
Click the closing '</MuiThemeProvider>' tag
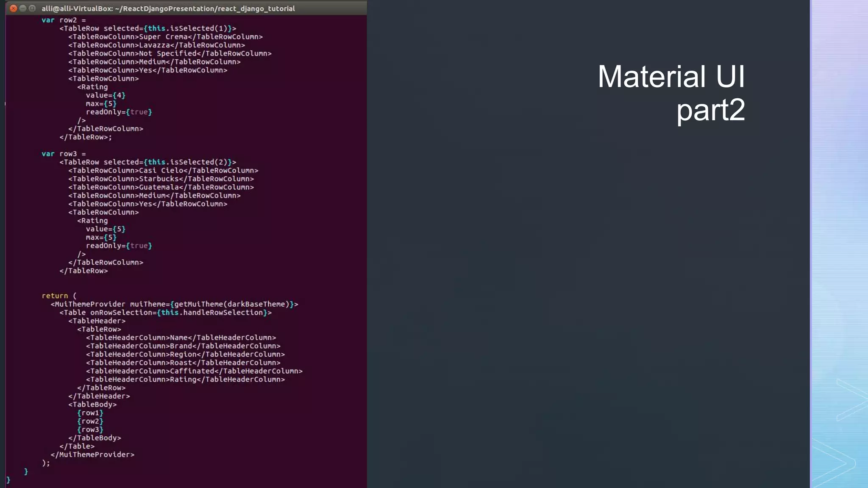(x=92, y=455)
